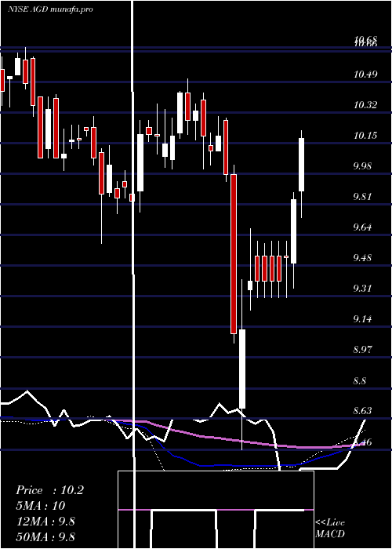Click the 10.15 price axis label

(x=365, y=135)
